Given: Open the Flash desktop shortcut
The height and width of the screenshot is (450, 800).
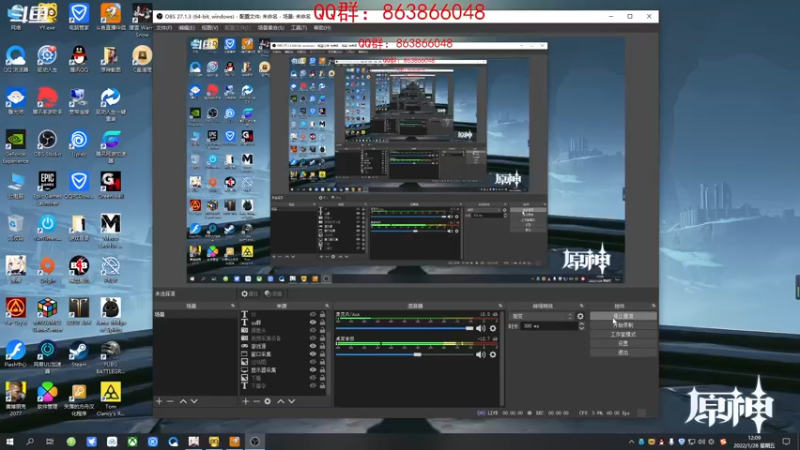Looking at the screenshot, I should pos(15,354).
